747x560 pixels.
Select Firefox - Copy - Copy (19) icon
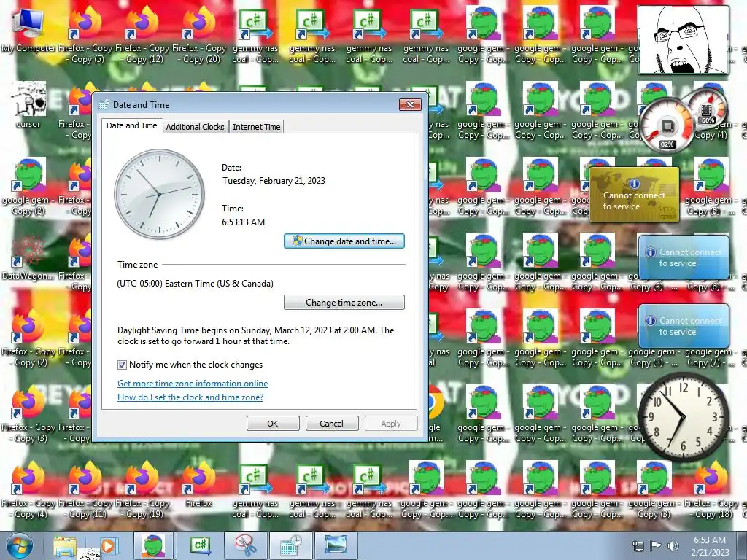[x=142, y=490]
